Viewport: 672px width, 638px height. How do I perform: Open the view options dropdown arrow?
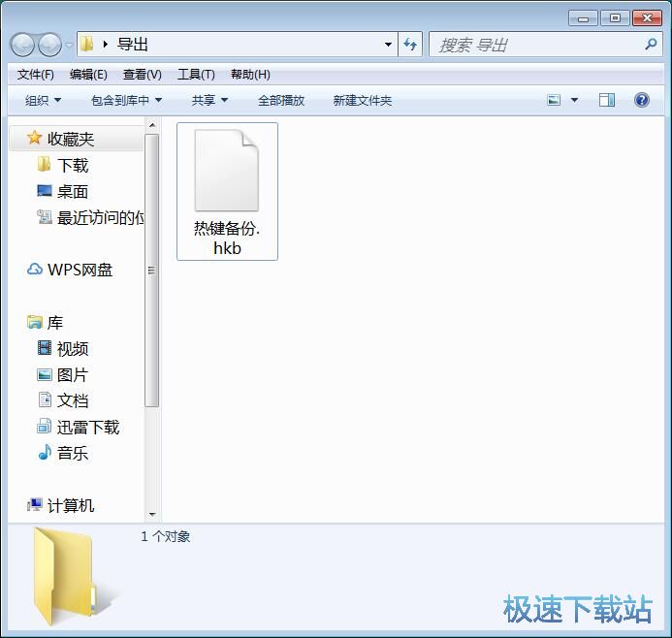[x=574, y=100]
